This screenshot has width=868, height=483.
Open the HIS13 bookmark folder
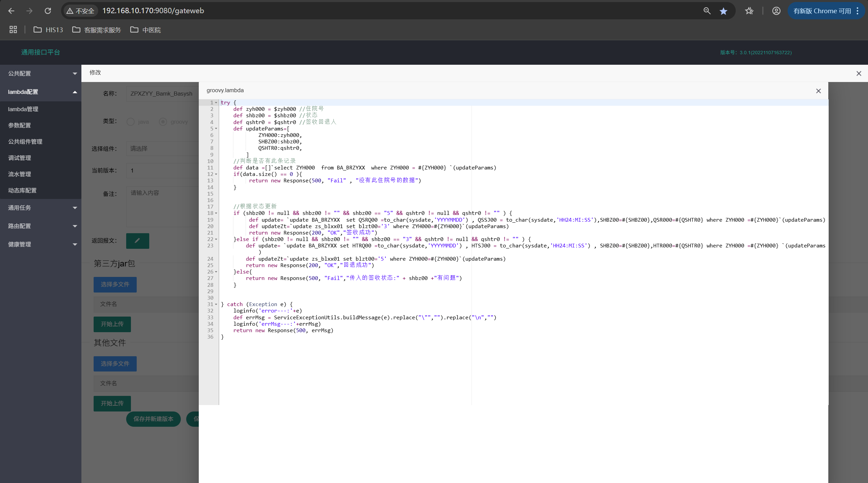[x=48, y=30]
